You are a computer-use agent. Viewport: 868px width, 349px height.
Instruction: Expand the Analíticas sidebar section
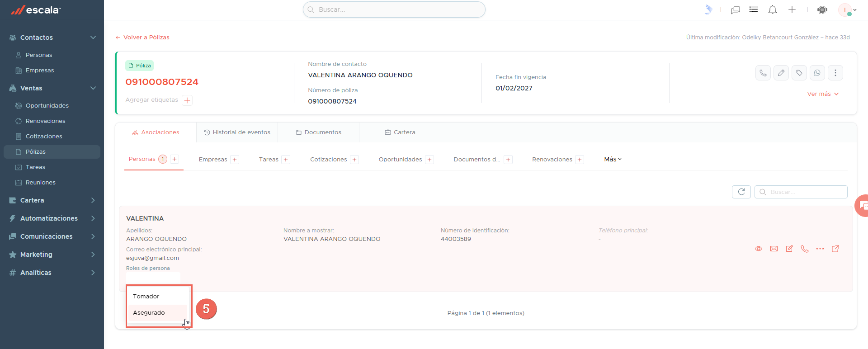click(x=93, y=273)
